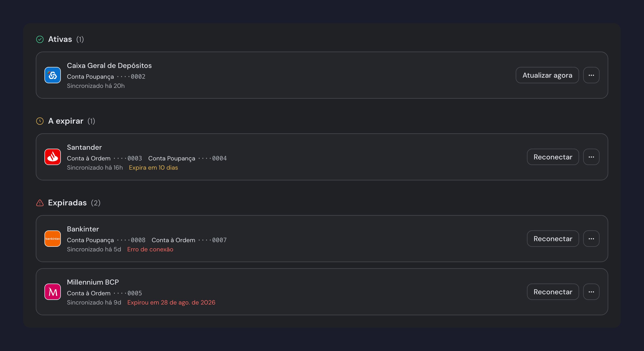The width and height of the screenshot is (644, 351).
Task: Click the (2) count next to Expiradas
Action: coord(96,203)
